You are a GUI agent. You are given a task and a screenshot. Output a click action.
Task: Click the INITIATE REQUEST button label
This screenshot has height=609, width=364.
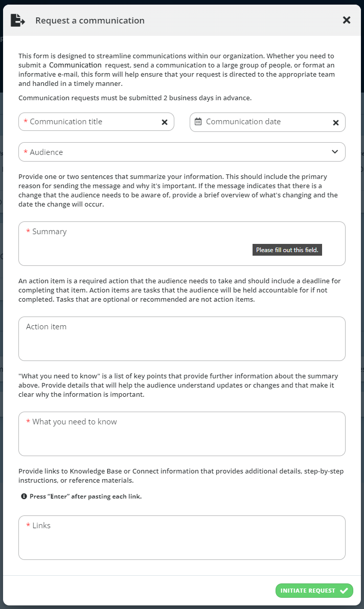(308, 591)
